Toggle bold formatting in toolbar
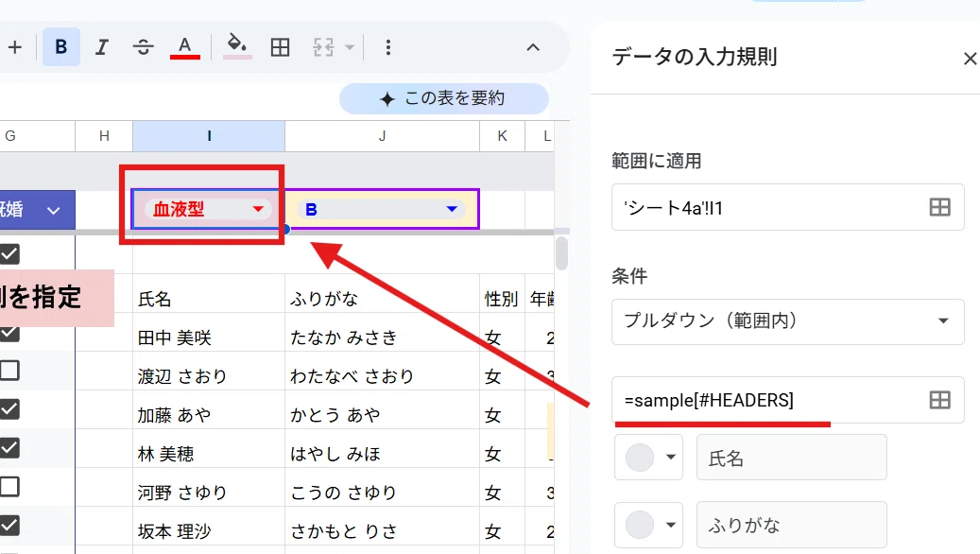 [61, 47]
